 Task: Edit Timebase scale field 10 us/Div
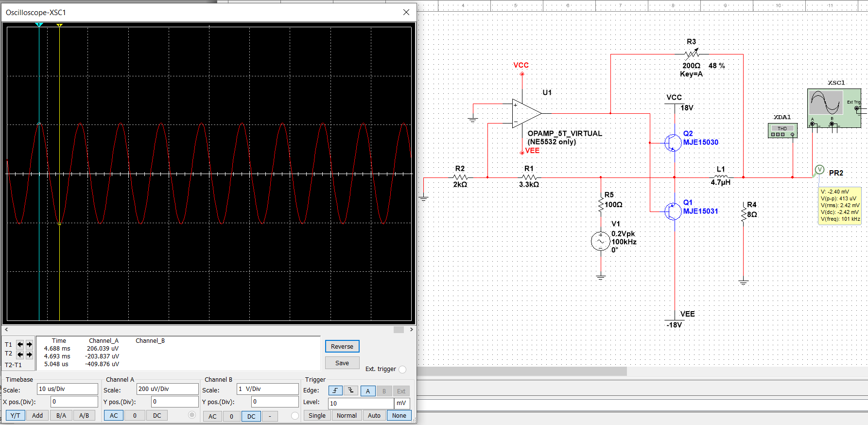click(68, 389)
